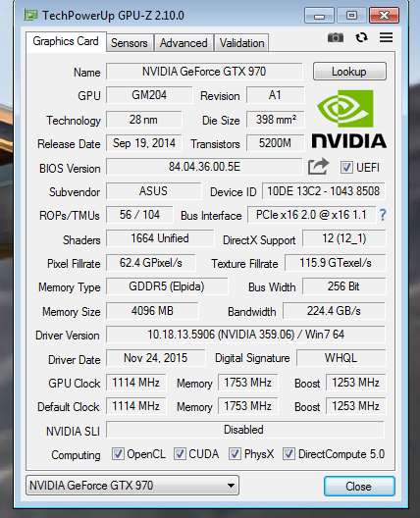Toggle the DirectCompute 5.0 checkbox
420x518 pixels.
tap(289, 454)
